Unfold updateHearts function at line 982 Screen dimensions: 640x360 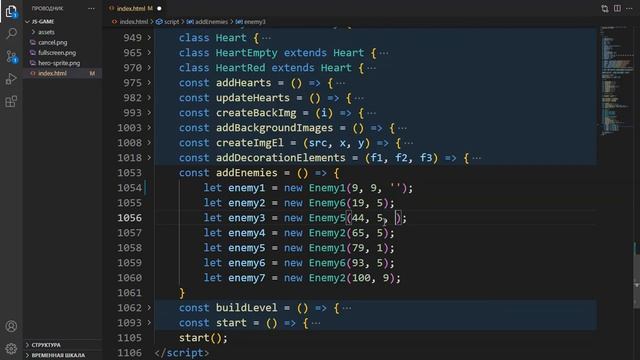coord(149,98)
